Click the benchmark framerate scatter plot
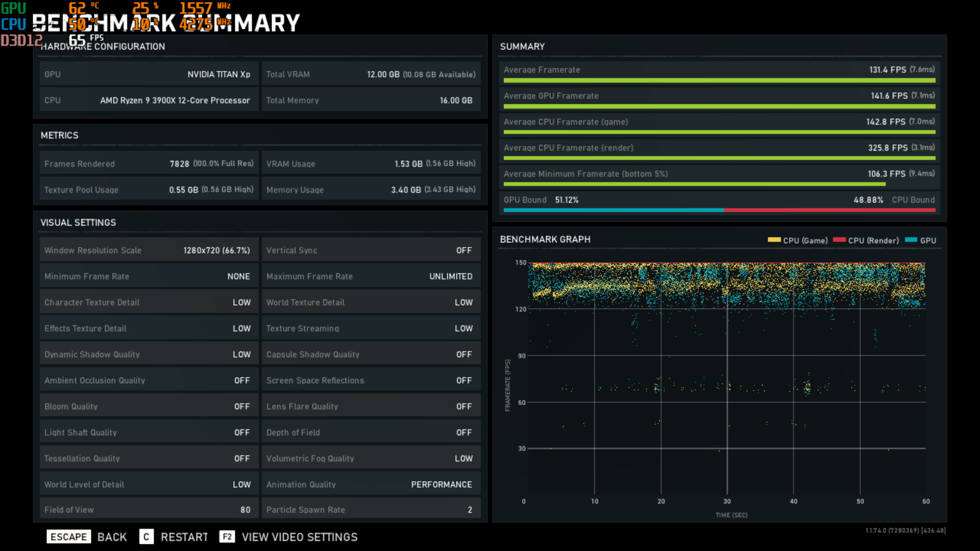This screenshot has height=551, width=980. (727, 379)
